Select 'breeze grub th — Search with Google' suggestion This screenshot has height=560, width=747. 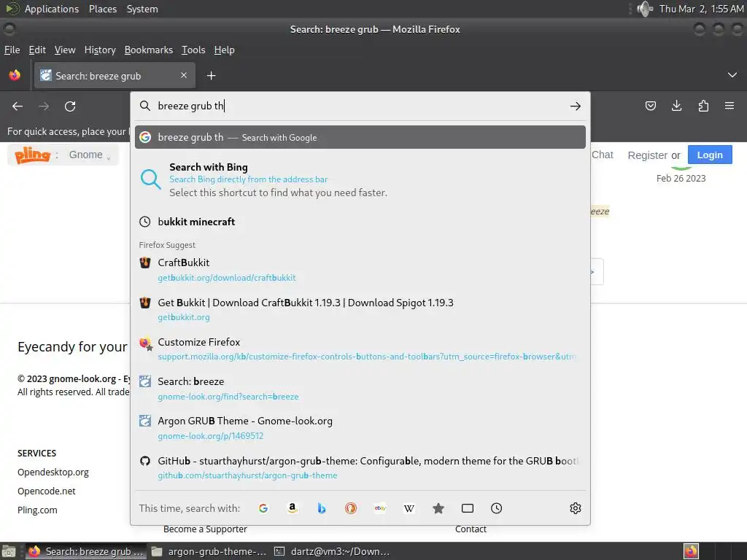[x=360, y=137]
